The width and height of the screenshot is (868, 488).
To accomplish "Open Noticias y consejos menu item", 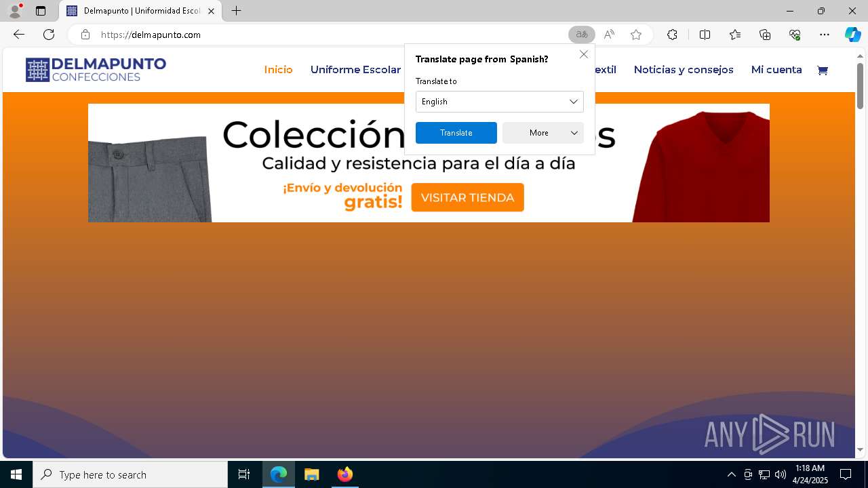I will (x=684, y=70).
